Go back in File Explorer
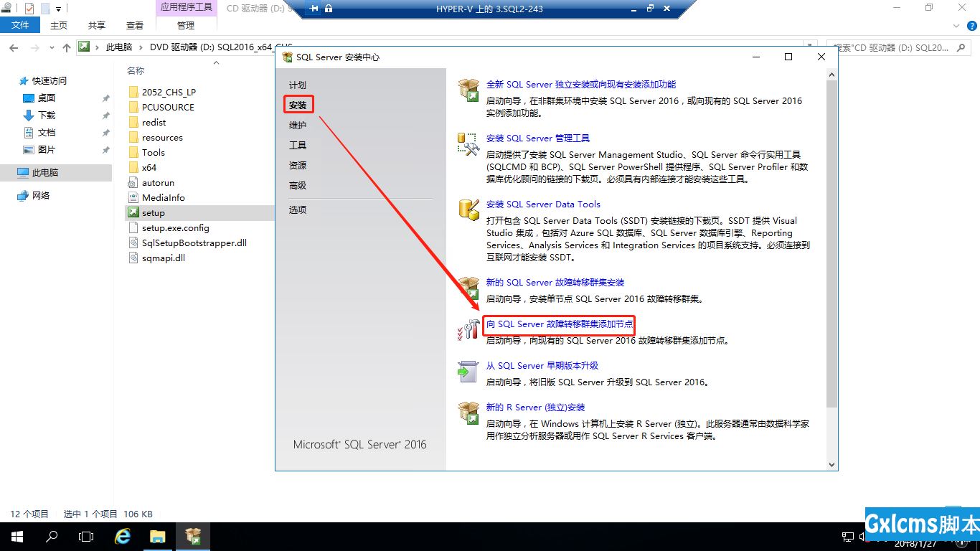This screenshot has height=551, width=980. click(13, 47)
